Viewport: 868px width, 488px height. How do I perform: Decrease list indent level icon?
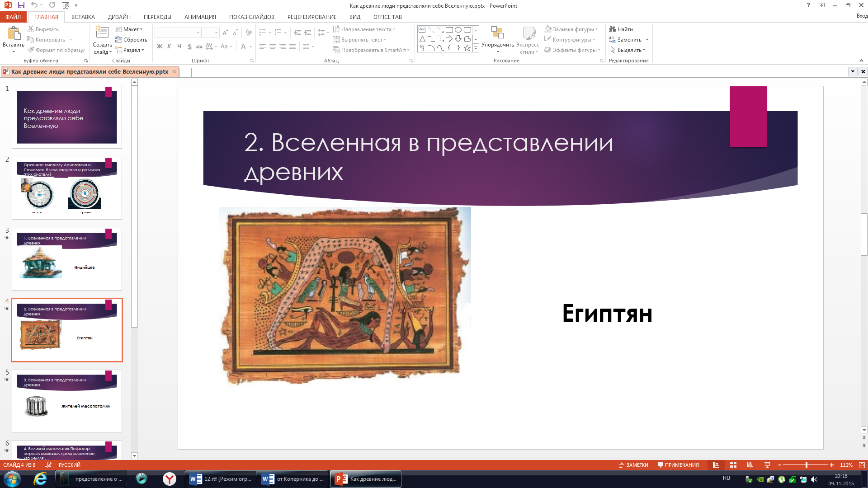coord(297,33)
